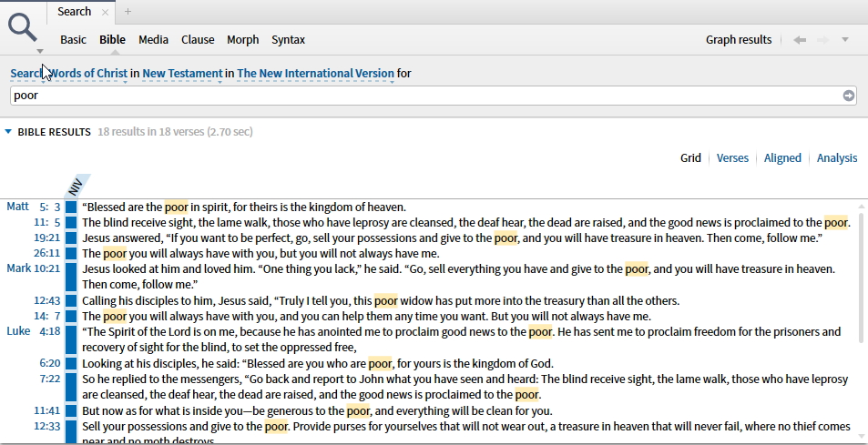The image size is (868, 445).
Task: Open verse reference Matt 5:3
Action: click(33, 207)
